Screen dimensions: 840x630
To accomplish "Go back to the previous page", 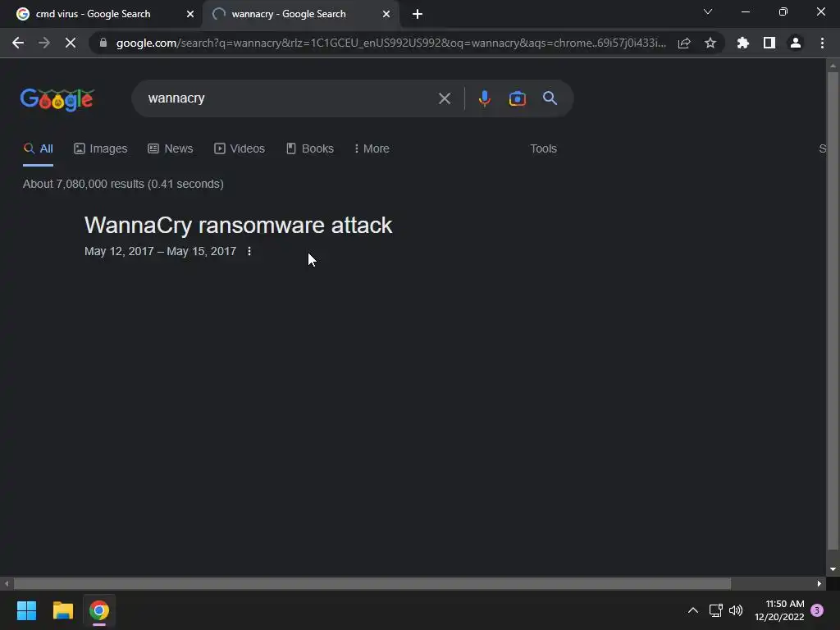I will click(x=18, y=43).
